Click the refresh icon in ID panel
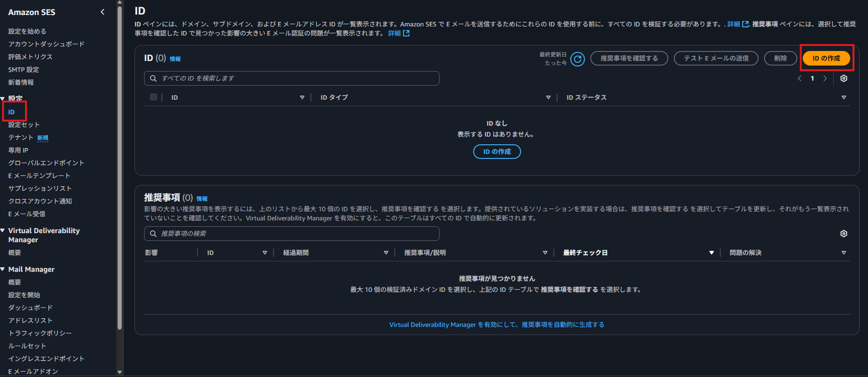868x377 pixels. (x=578, y=59)
